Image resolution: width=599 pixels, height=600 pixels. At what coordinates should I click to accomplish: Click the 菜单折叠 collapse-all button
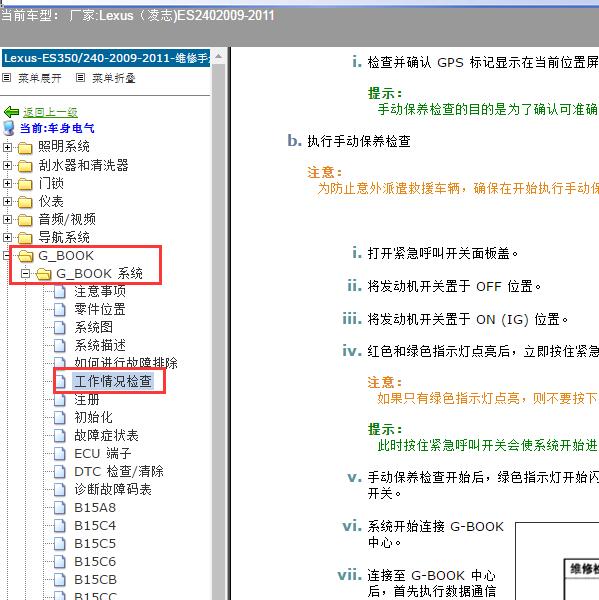pos(114,78)
